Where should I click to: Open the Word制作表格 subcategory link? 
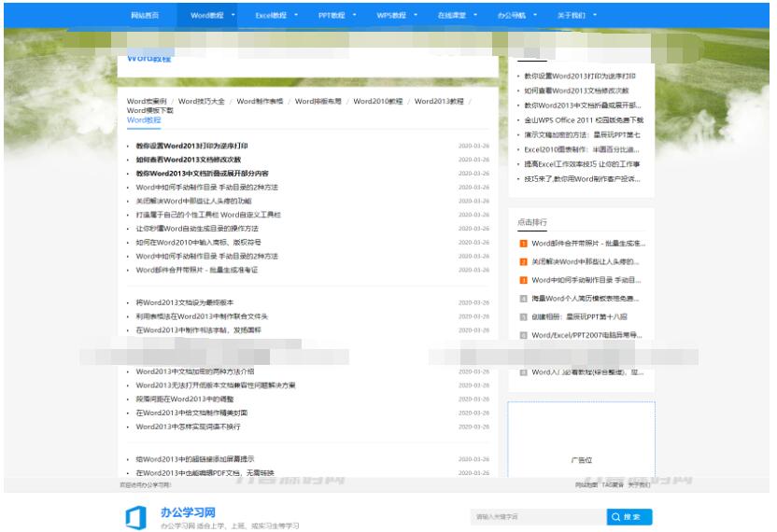[260, 101]
